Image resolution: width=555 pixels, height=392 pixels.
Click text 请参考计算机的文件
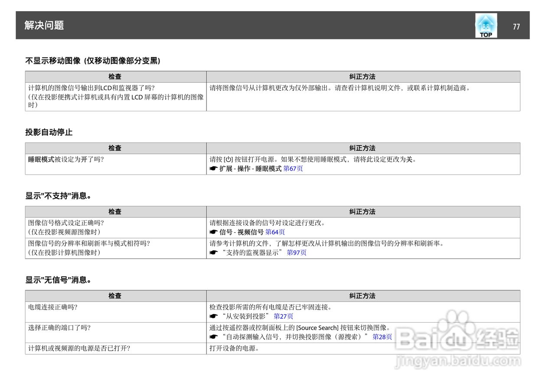click(x=240, y=243)
